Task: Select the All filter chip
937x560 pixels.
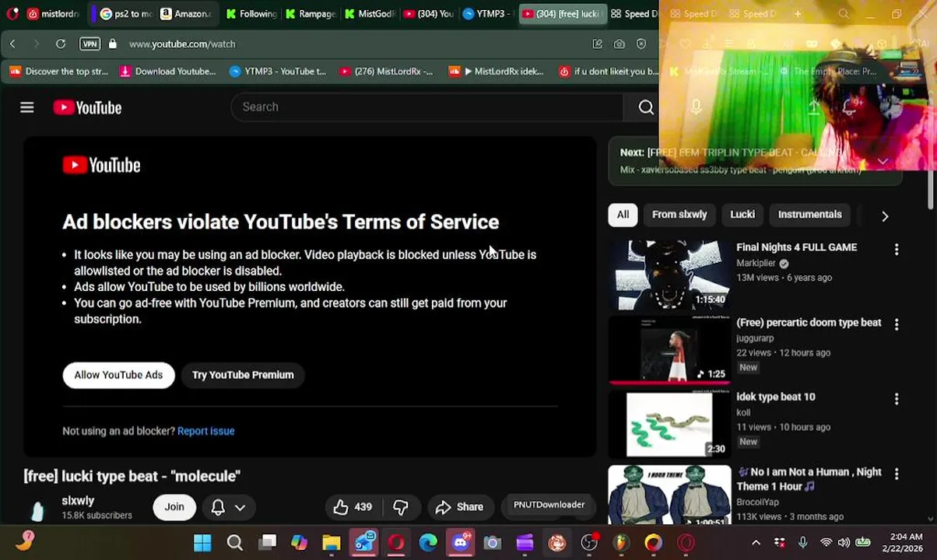Action: [623, 215]
